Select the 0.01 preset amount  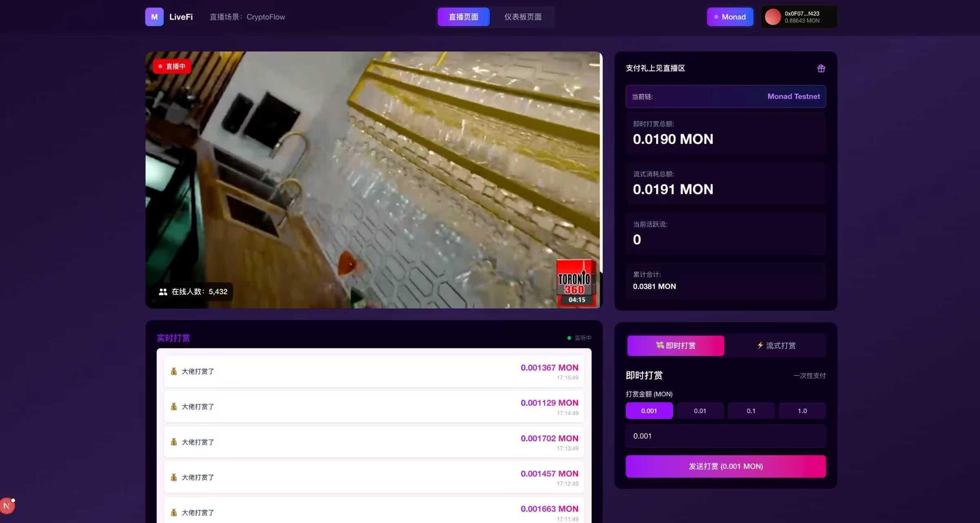[x=700, y=411]
